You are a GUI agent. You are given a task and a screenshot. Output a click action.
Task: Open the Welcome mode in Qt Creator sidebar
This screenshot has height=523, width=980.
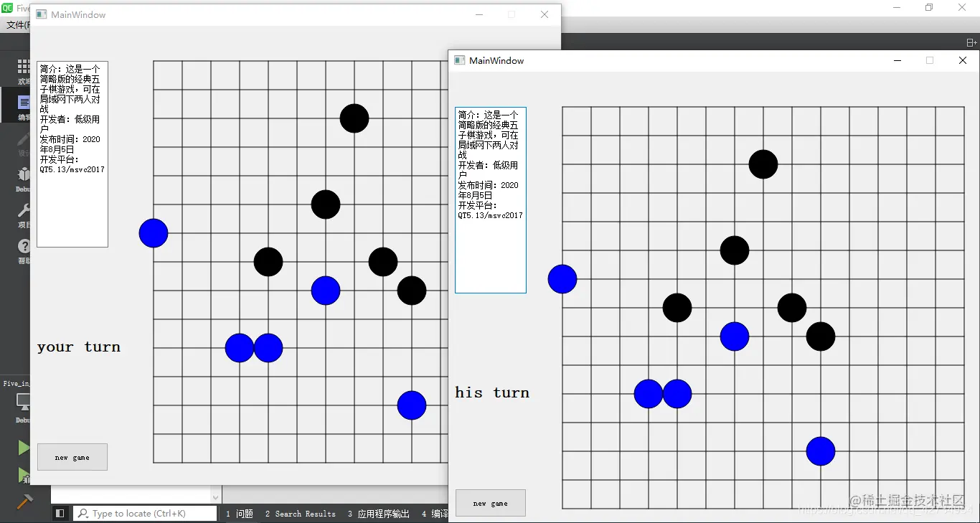pyautogui.click(x=24, y=72)
